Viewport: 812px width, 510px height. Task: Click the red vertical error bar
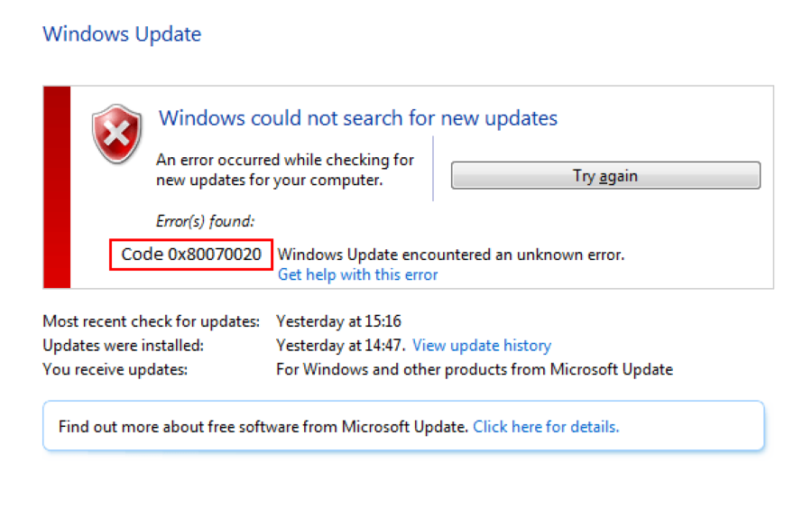coord(57,187)
